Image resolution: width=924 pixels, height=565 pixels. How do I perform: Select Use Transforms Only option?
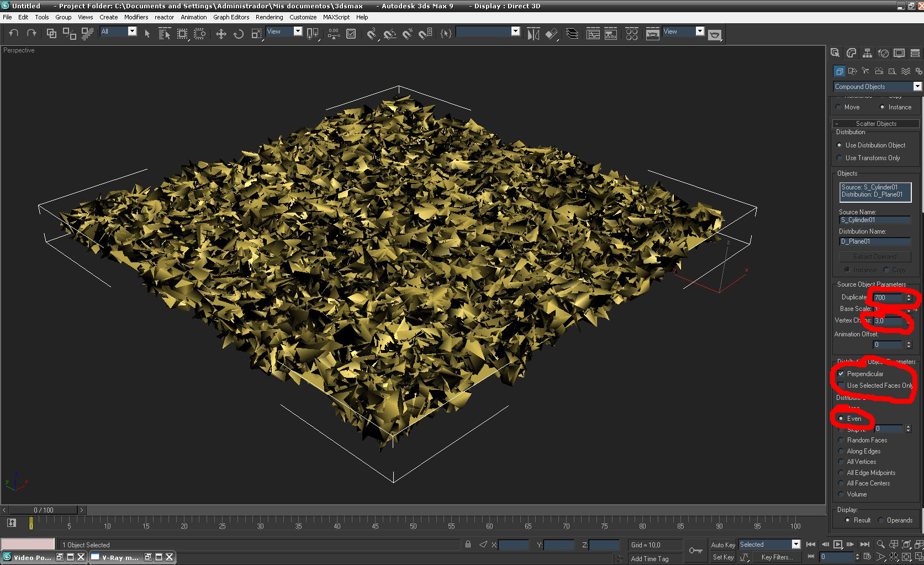tap(868, 158)
